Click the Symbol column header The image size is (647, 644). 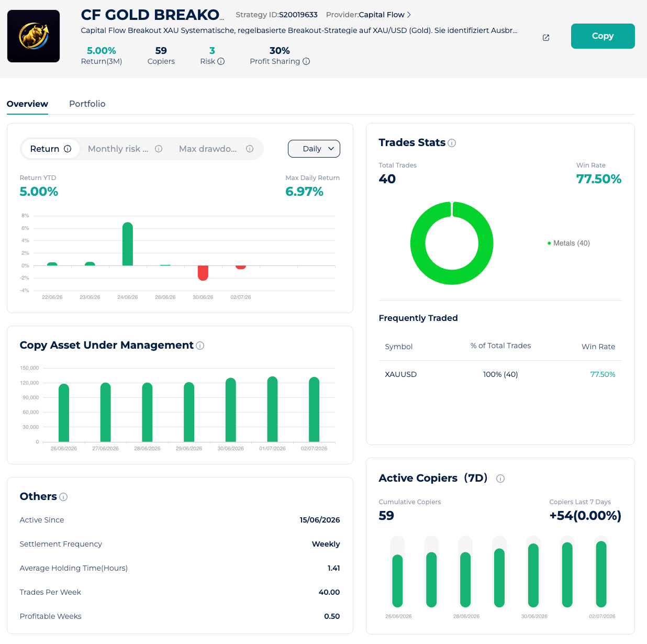[x=399, y=347]
